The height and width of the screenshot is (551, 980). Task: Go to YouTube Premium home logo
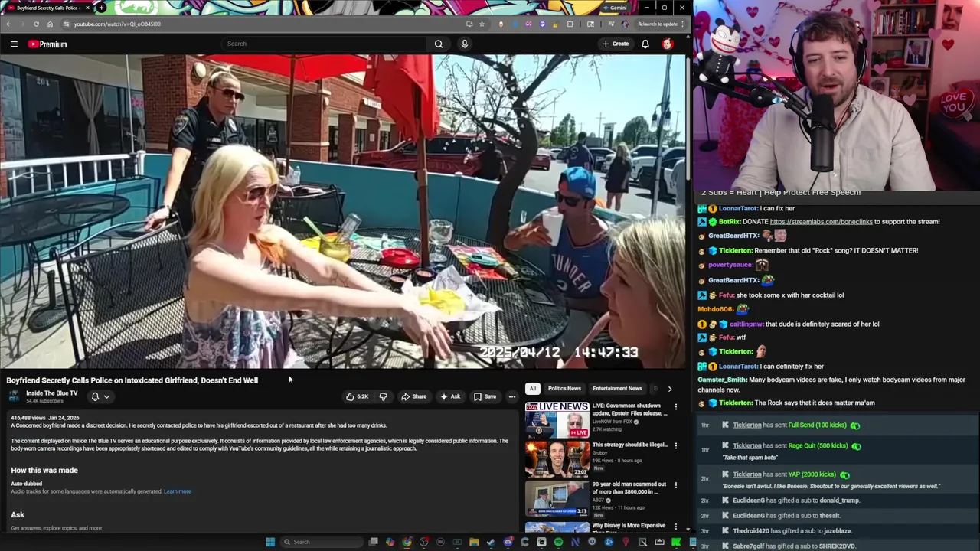pyautogui.click(x=47, y=44)
